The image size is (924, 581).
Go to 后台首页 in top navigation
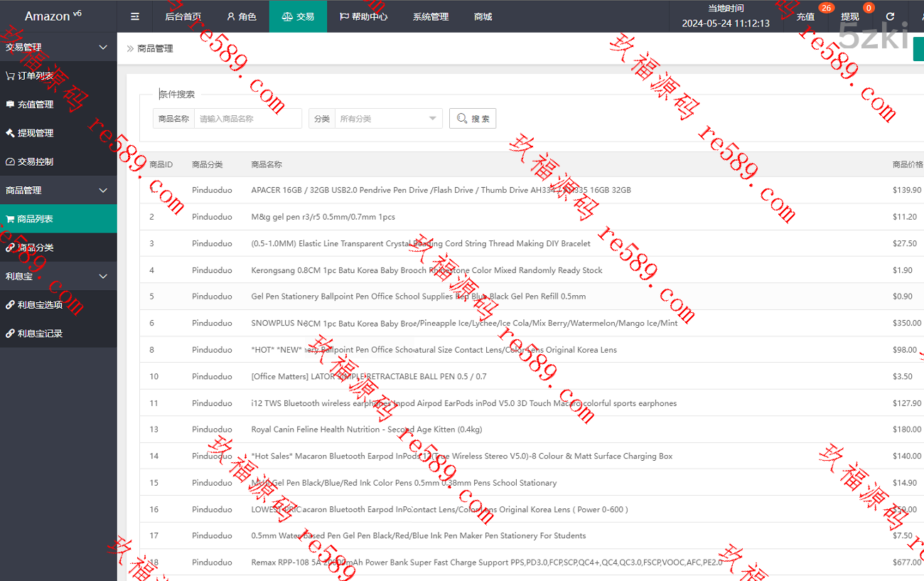[x=183, y=16]
